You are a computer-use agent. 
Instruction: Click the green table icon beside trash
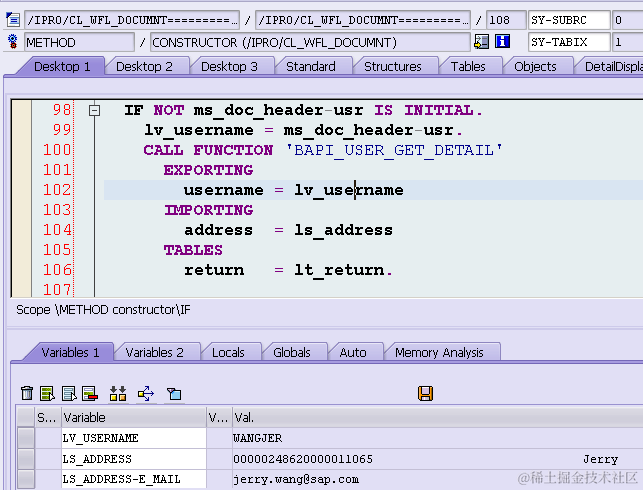[x=48, y=393]
